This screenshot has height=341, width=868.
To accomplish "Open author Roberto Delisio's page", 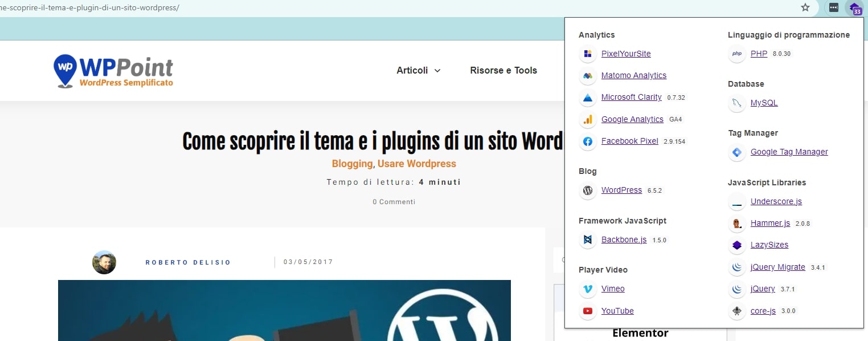I will (188, 262).
